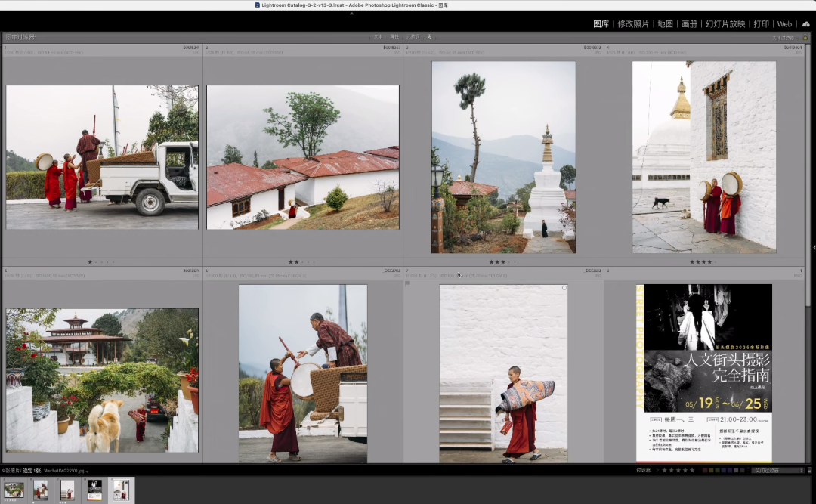
Task: Filter filmstrip by five-star rating
Action: pyautogui.click(x=691, y=470)
